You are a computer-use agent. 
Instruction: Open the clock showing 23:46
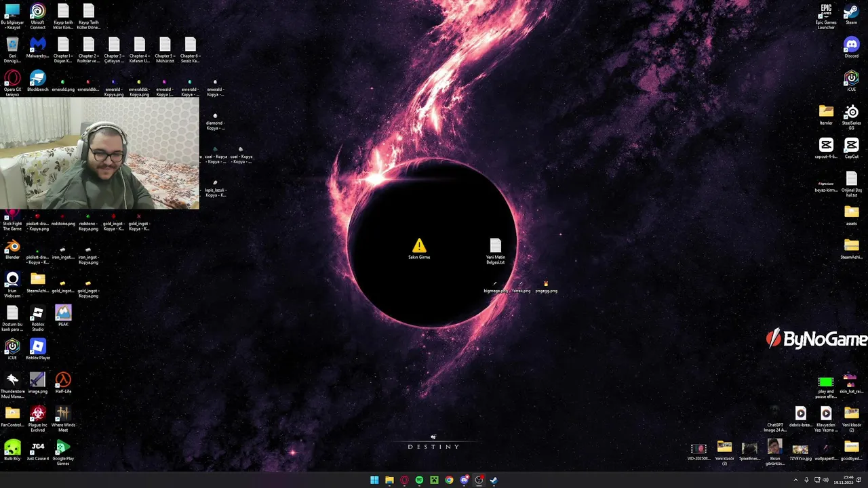pos(844,480)
